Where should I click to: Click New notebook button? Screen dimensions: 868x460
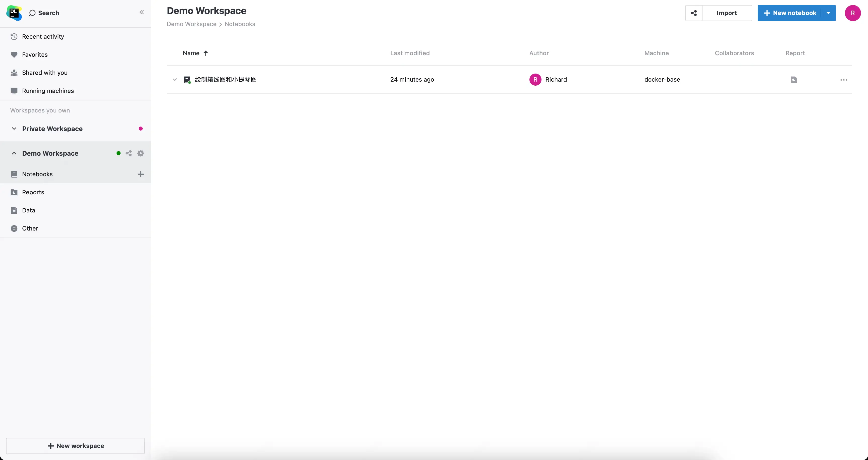coord(789,13)
